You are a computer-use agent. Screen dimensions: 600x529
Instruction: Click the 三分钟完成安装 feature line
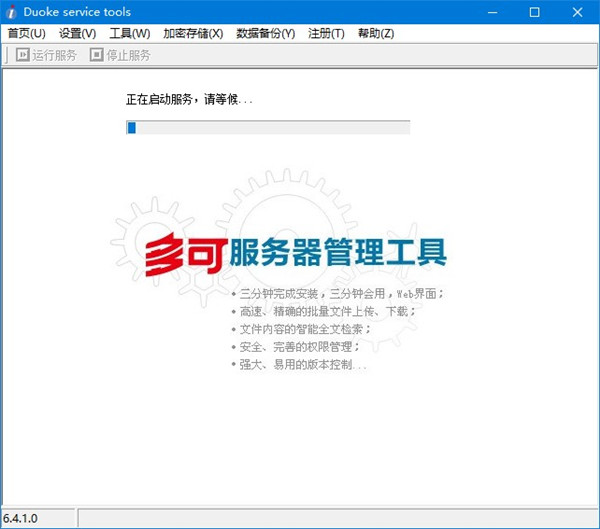tap(338, 294)
